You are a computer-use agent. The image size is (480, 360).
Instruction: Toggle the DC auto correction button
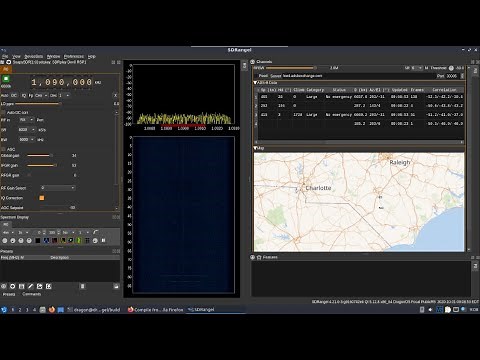[13, 95]
